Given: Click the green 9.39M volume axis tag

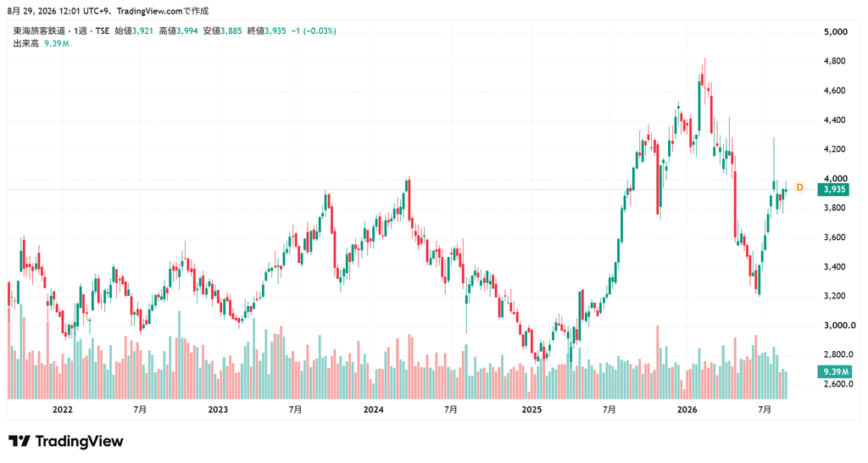Looking at the screenshot, I should point(834,371).
